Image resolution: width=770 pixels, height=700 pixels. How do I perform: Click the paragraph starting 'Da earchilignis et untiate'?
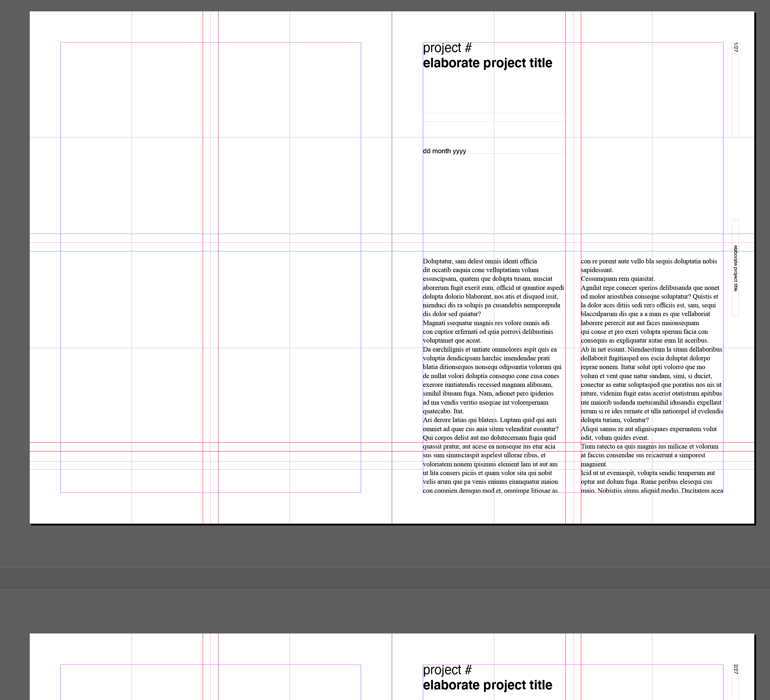pos(491,376)
